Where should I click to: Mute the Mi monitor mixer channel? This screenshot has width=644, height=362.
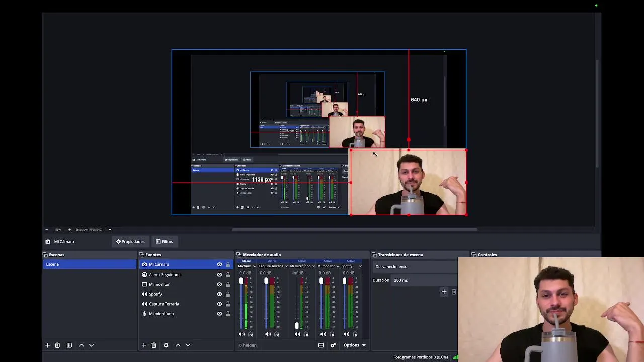point(323,334)
